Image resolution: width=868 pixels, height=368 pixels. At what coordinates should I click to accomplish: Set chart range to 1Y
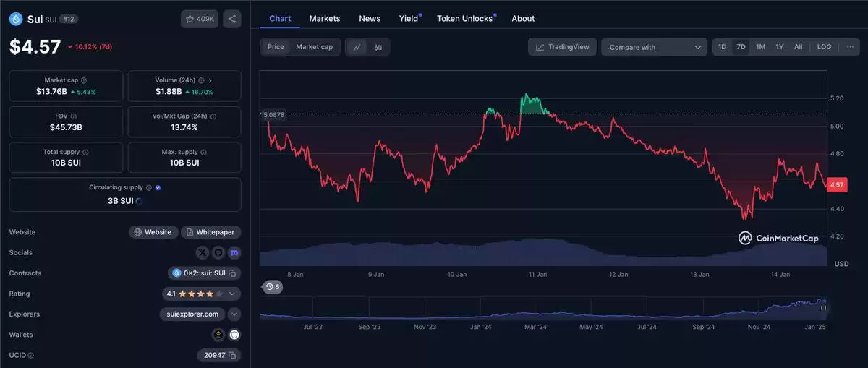779,47
